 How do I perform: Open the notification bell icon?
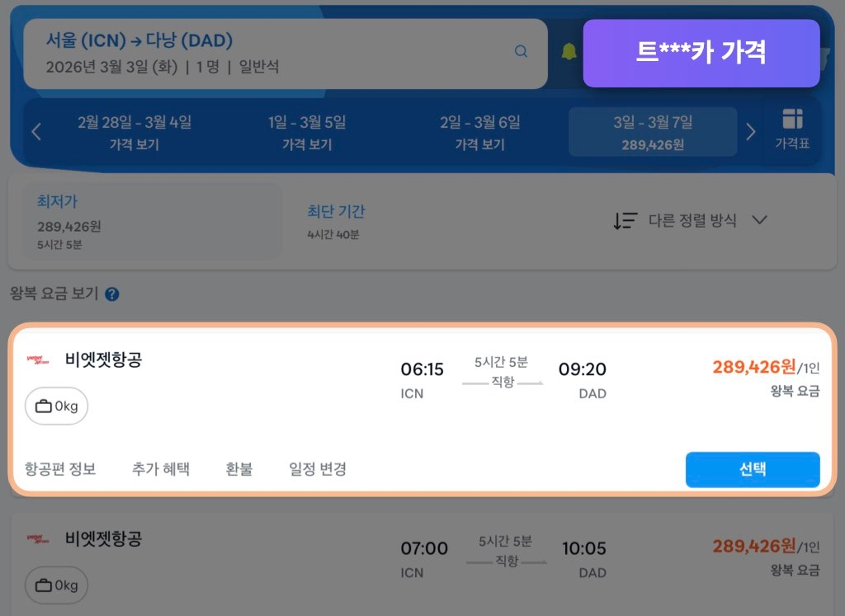[570, 50]
